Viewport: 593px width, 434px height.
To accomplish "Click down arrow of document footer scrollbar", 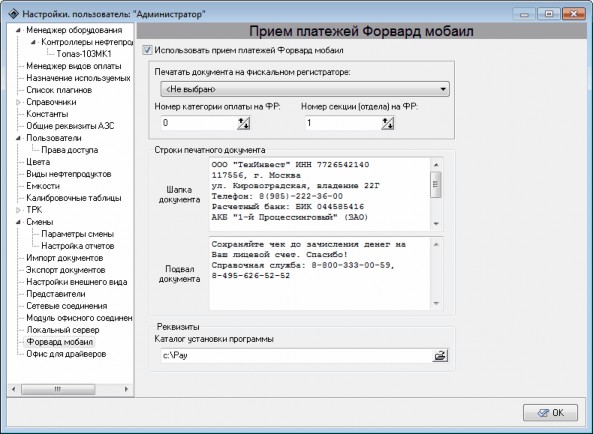I will 436,304.
